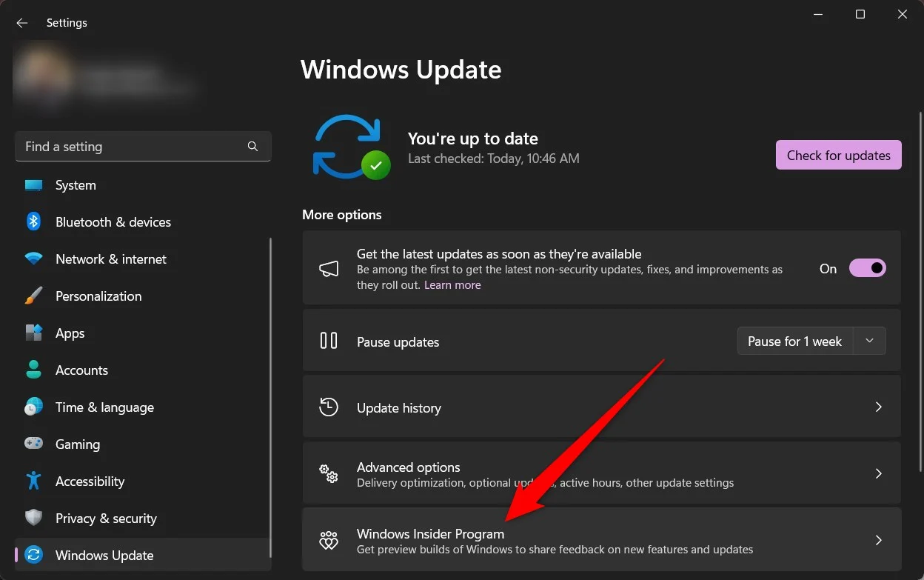Click the 'You're up to date' text
924x580 pixels.
pyautogui.click(x=473, y=139)
